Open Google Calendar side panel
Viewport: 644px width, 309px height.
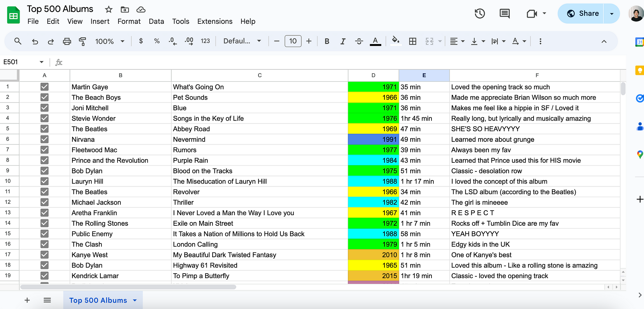[x=639, y=42]
